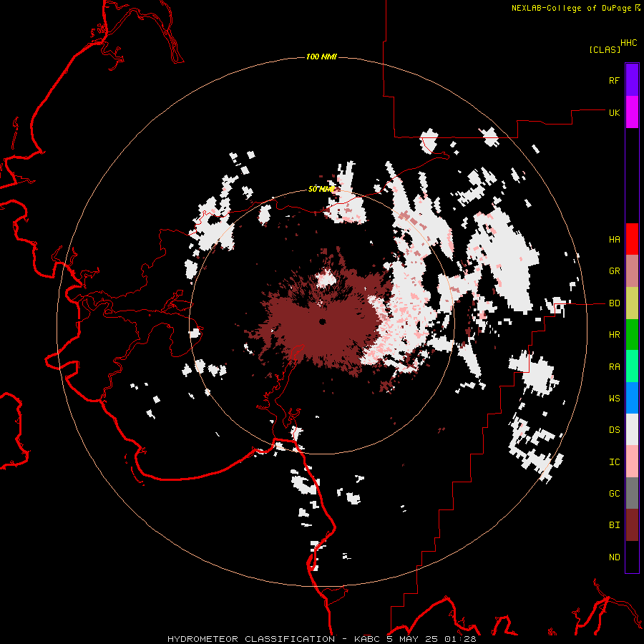Click the white DS legend swatch
This screenshot has width=644, height=644.
point(632,429)
